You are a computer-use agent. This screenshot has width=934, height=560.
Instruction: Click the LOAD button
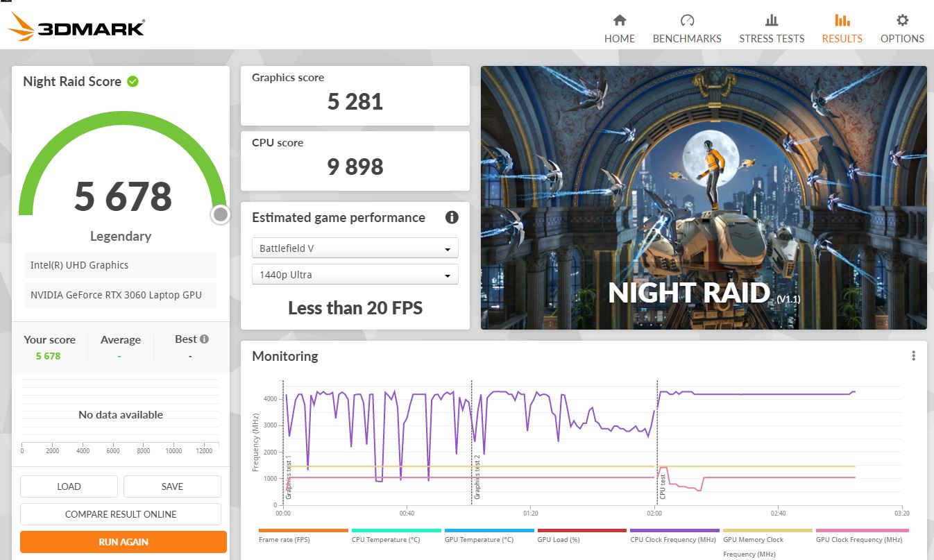[69, 486]
